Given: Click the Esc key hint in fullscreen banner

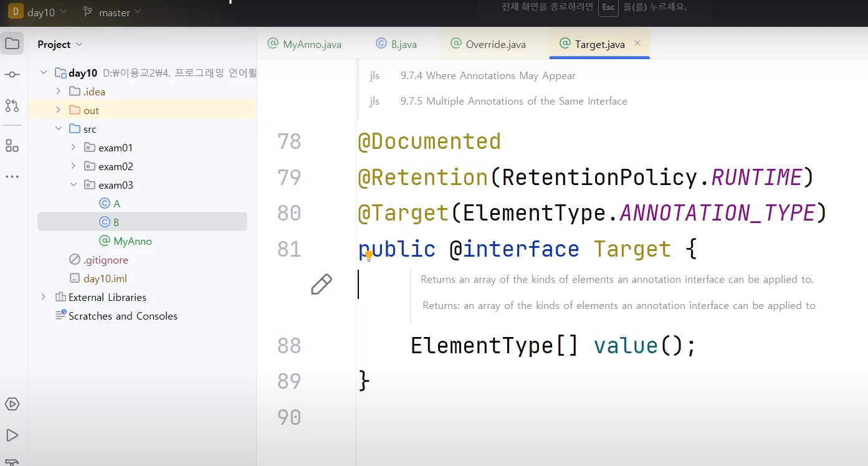Looking at the screenshot, I should [x=608, y=7].
